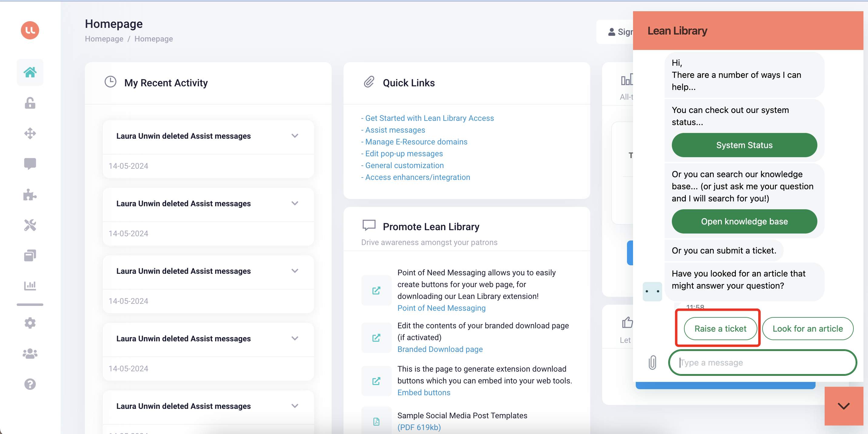Open the stacked windows sidebar icon
868x434 pixels.
tap(30, 255)
